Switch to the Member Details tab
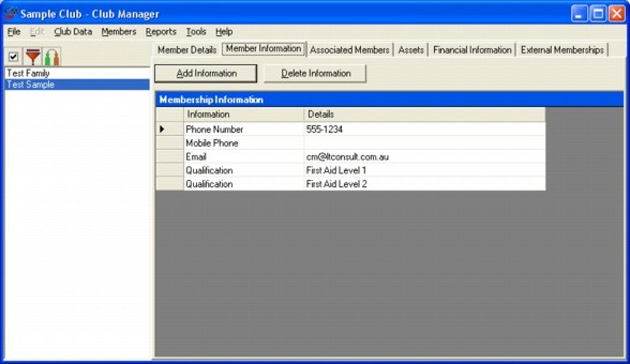The height and width of the screenshot is (364, 630). [187, 50]
